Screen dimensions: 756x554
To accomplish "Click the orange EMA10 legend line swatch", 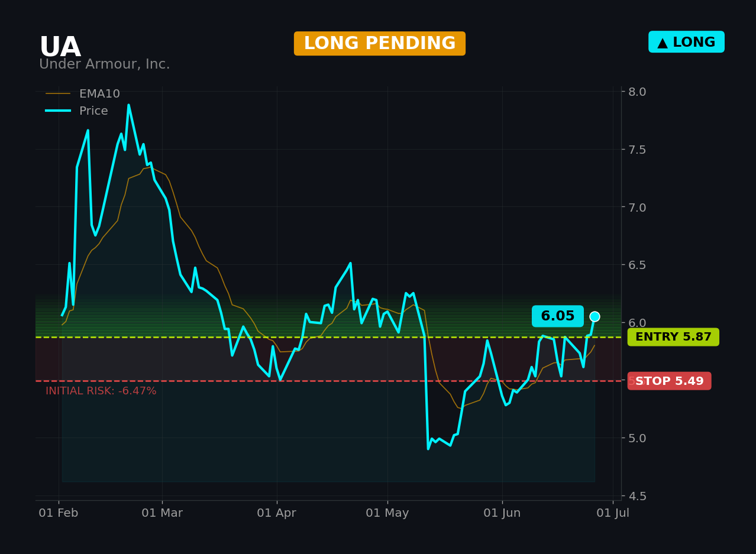I will 58,94.
